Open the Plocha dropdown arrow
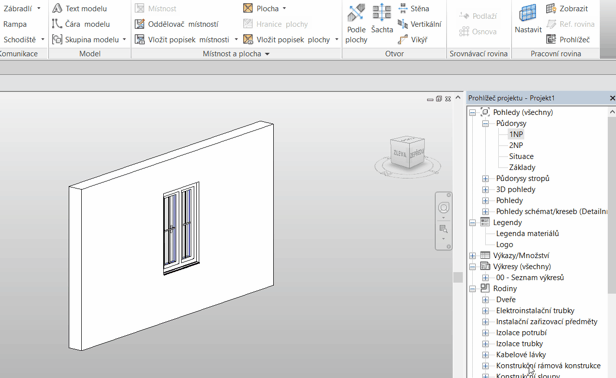Image resolution: width=616 pixels, height=378 pixels. coord(284,8)
